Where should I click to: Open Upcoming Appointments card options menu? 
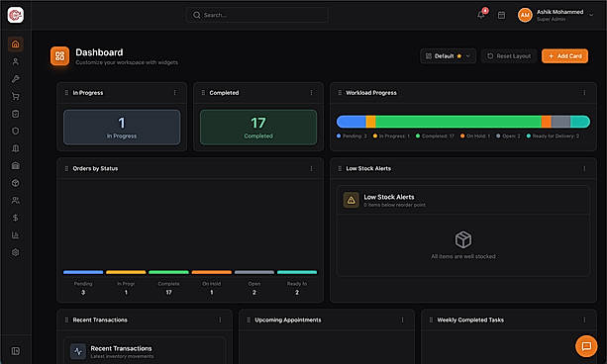(x=402, y=319)
